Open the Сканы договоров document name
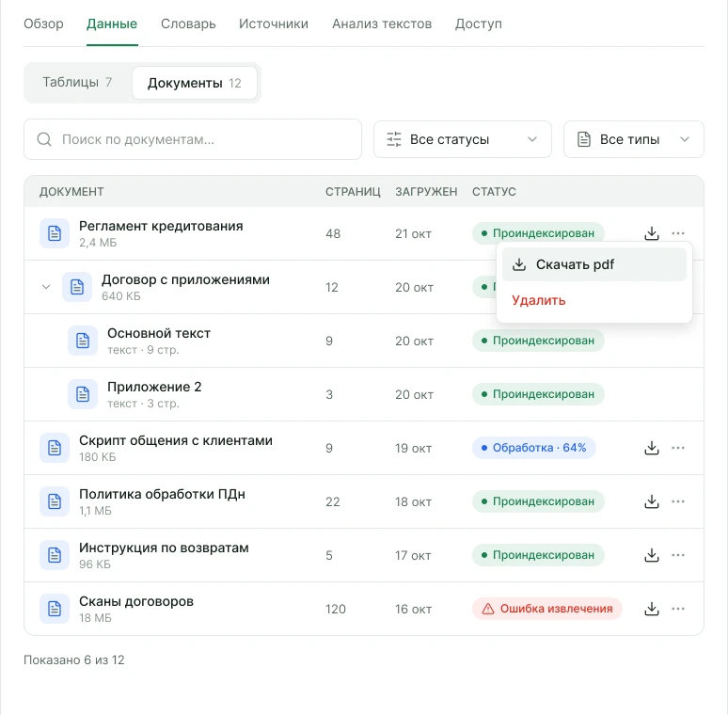Screen dimensions: 728x715 point(136,602)
